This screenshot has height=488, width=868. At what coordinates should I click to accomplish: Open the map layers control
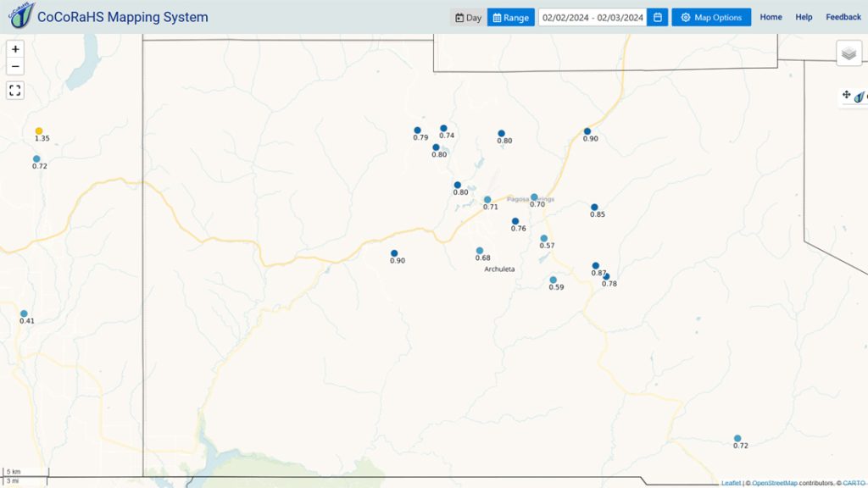click(x=849, y=53)
